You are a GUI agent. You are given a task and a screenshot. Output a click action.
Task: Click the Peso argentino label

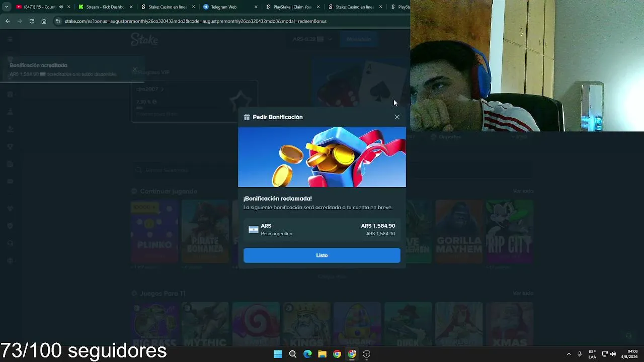276,234
